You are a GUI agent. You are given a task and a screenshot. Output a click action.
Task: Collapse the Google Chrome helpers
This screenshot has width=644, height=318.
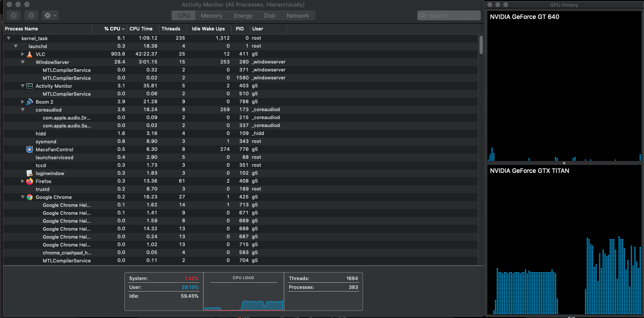point(23,197)
